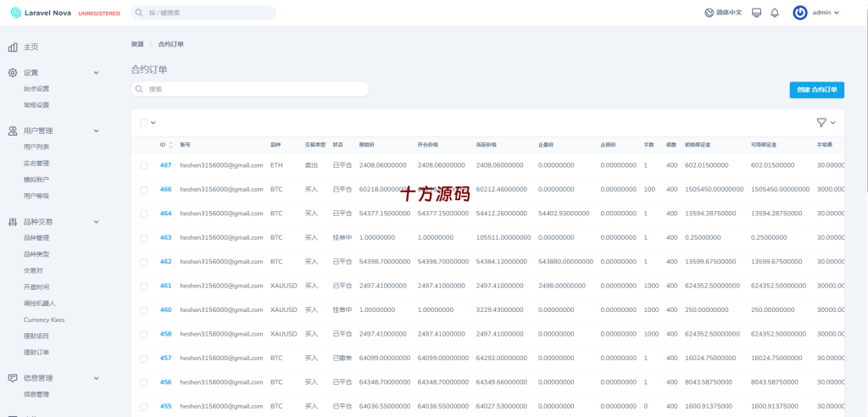Select the checkbox for order 458
Viewport: 868px width, 417px height.
(x=144, y=335)
